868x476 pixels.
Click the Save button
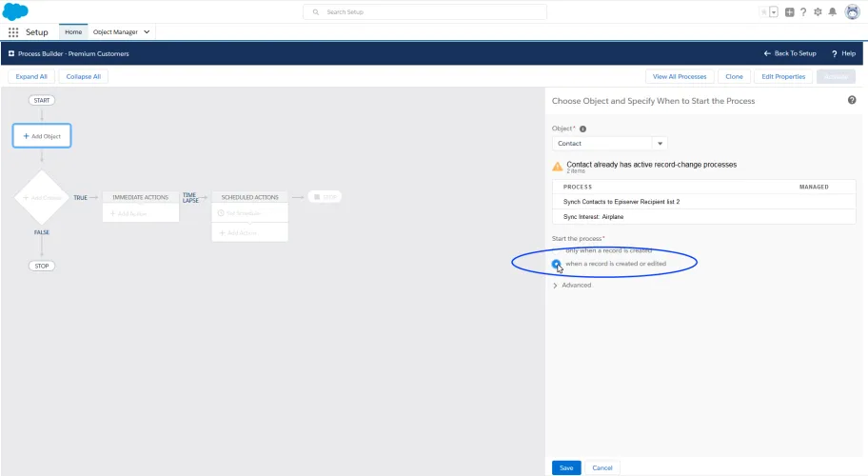[x=566, y=467]
